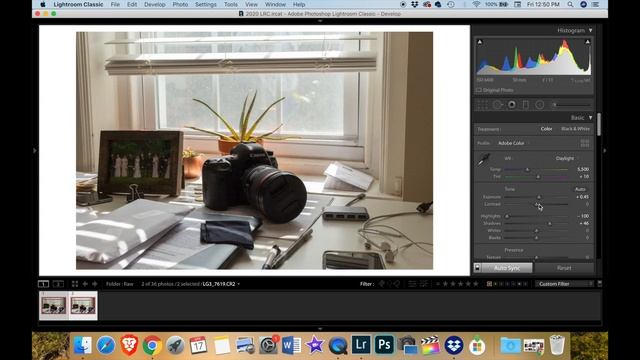This screenshot has width=640, height=360.
Task: Open the Settings menu
Action: [x=206, y=4]
